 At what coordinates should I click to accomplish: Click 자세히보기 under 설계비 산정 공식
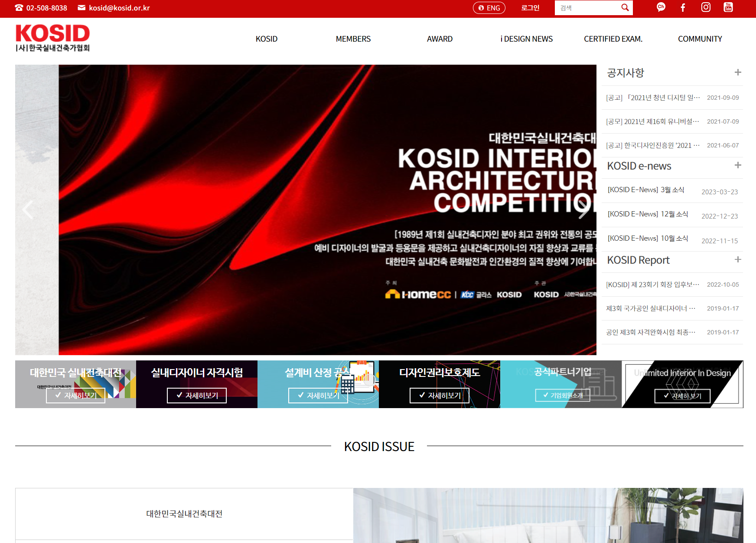tap(318, 396)
